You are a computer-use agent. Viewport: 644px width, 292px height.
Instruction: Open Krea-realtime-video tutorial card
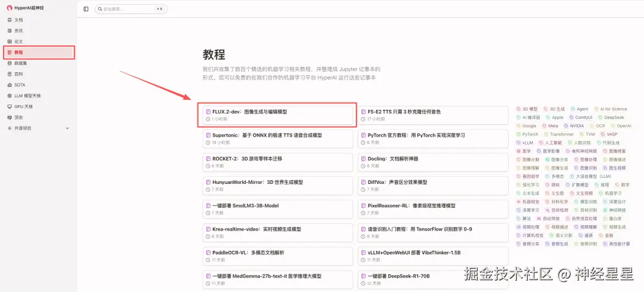tap(278, 232)
